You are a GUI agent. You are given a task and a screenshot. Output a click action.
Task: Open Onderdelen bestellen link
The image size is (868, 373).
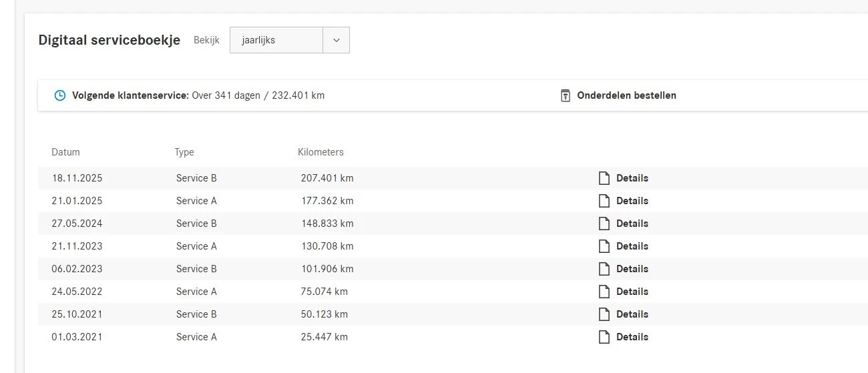[x=627, y=95]
